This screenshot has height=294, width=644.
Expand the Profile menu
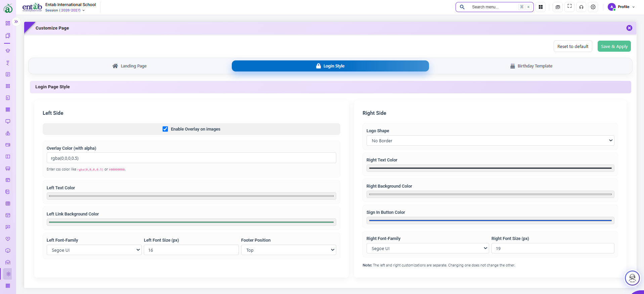point(621,7)
